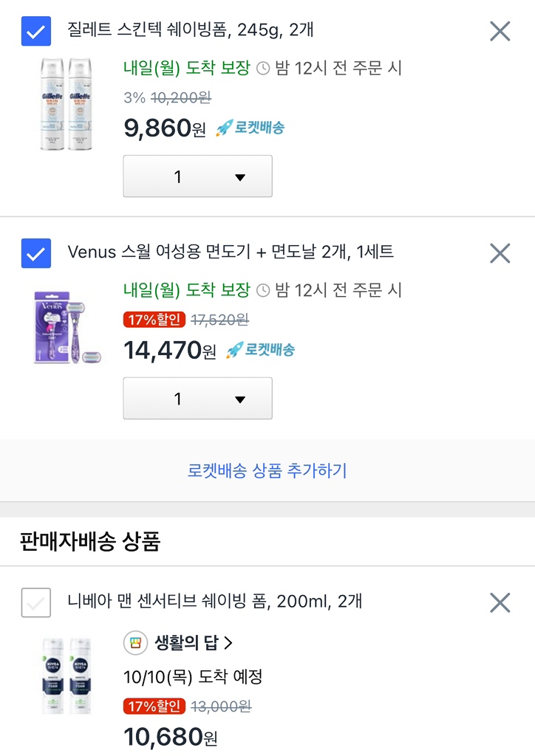Click the 로켓배송 rocket badge on Gillette item
Viewport: 535px width, 756px height.
[x=251, y=128]
